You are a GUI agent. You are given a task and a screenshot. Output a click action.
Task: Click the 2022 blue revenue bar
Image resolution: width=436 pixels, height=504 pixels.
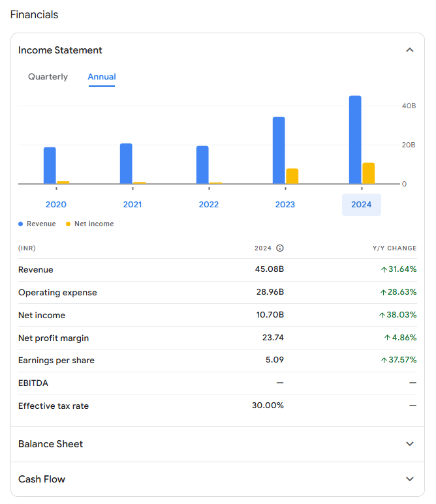[x=202, y=165]
